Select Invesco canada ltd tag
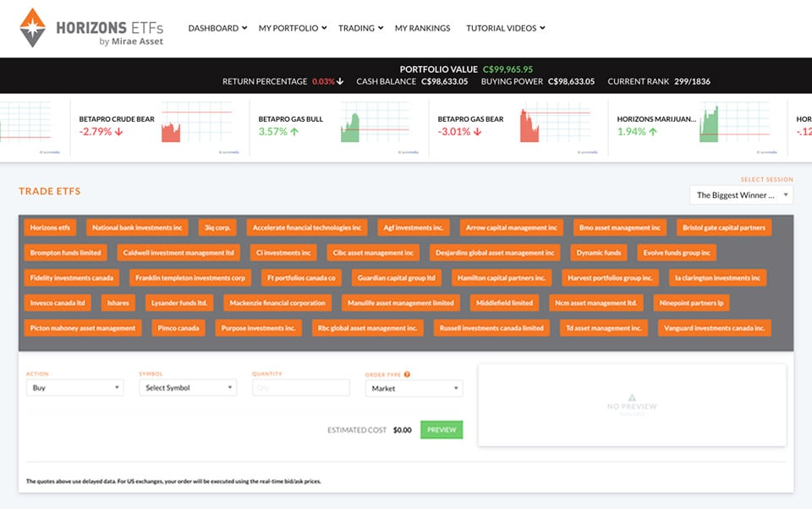The image size is (812, 509). 58,303
